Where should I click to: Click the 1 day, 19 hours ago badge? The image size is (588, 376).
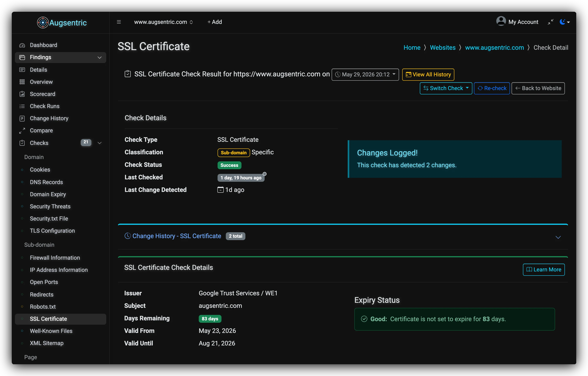[x=241, y=178]
